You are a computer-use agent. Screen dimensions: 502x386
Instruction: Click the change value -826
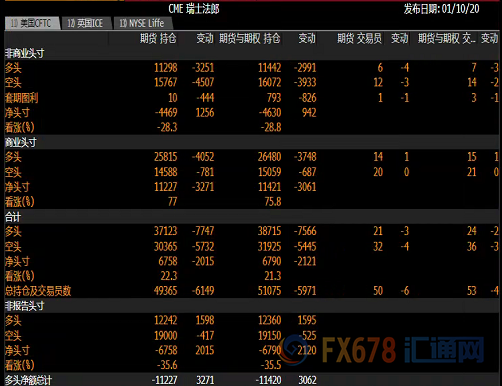coord(307,98)
